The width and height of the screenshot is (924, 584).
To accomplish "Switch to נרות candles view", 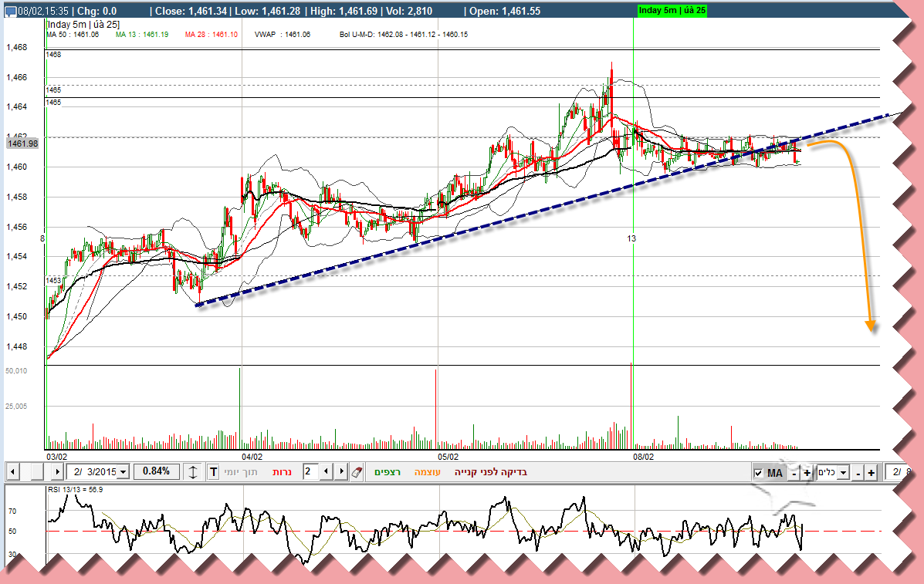I will tap(282, 472).
